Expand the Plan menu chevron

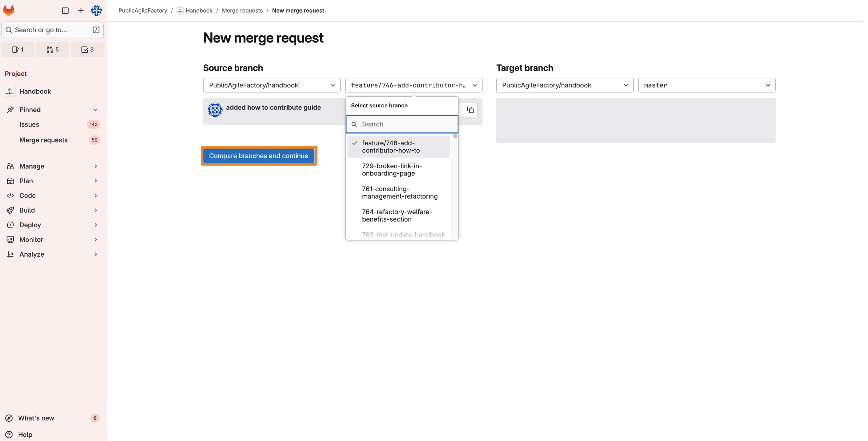tap(96, 181)
